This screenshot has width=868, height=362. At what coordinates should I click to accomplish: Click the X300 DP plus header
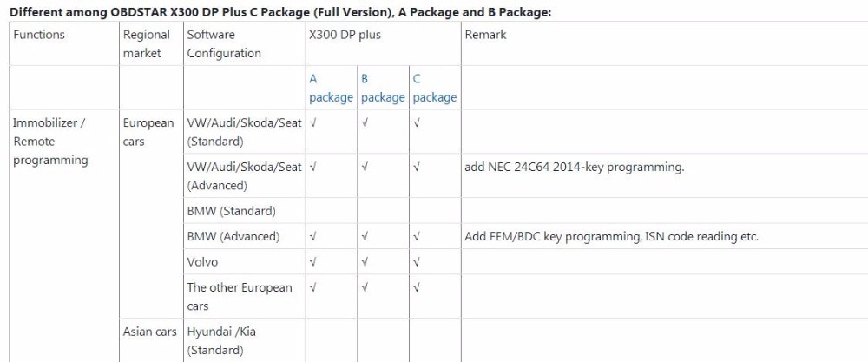(x=345, y=35)
